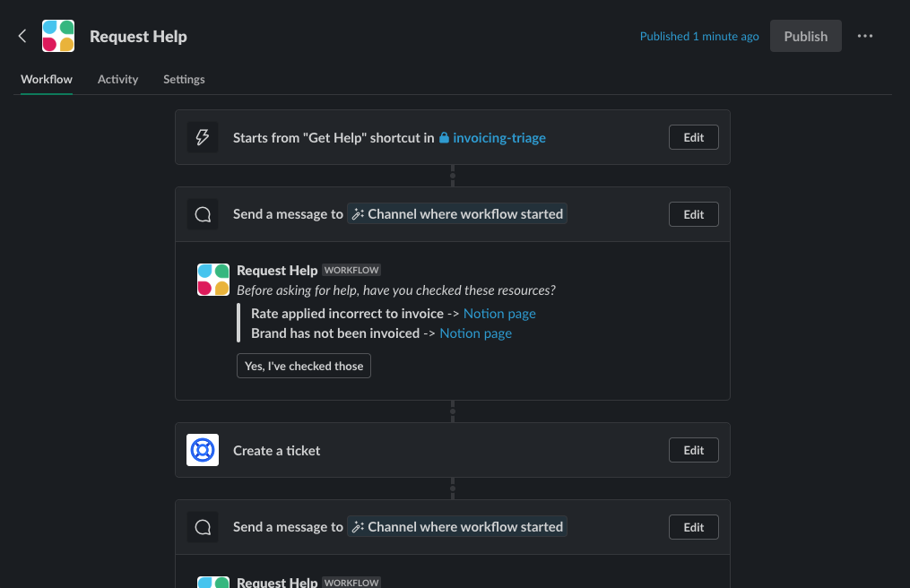Click first 'Channel where workflow started' variable chip
910x588 pixels.
tap(456, 214)
